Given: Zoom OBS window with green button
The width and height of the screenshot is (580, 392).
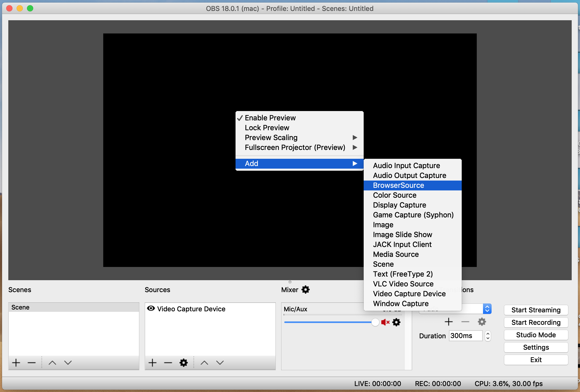Looking at the screenshot, I should point(30,9).
